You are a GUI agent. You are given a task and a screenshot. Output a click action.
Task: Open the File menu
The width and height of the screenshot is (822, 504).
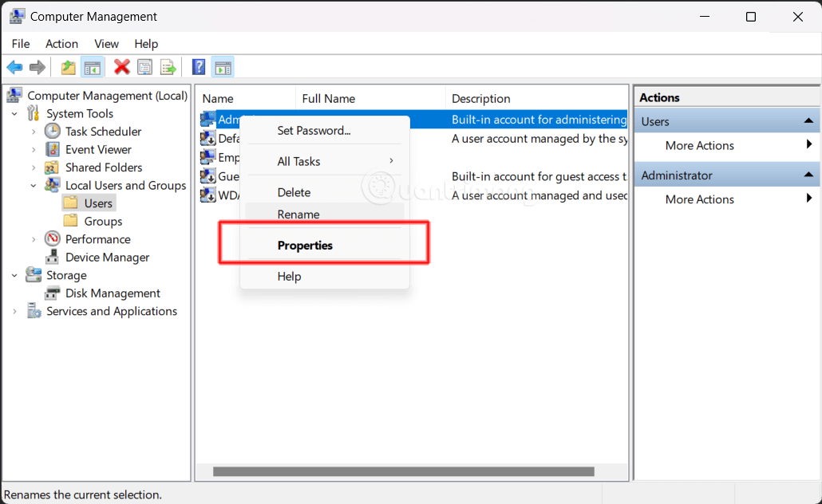21,44
